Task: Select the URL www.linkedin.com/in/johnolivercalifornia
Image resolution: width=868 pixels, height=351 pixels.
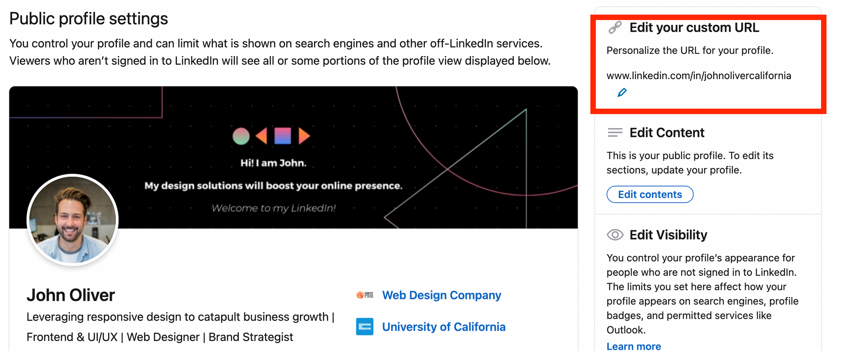Action: (x=699, y=75)
